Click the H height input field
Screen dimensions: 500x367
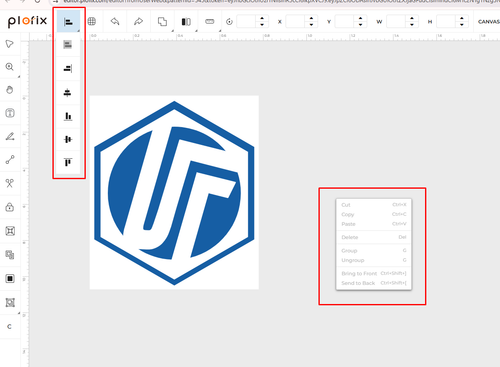[446, 22]
